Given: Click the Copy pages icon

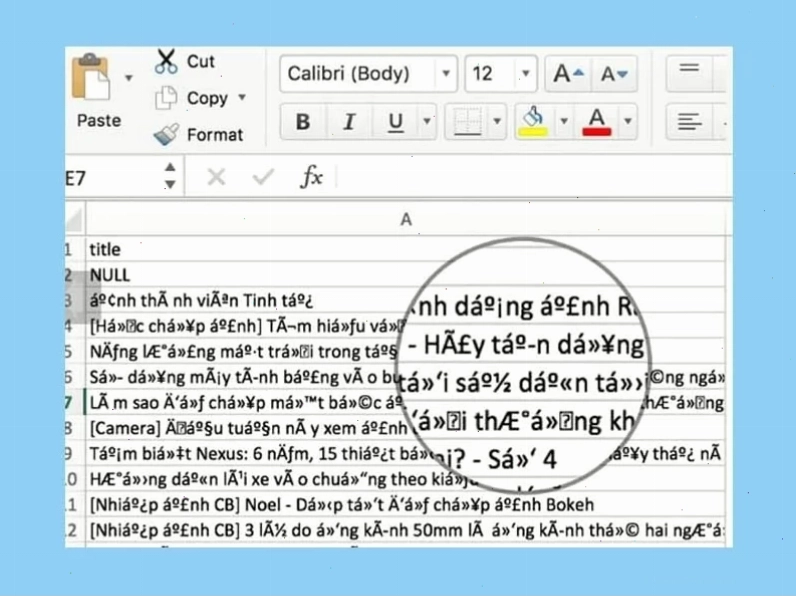Looking at the screenshot, I should click(166, 98).
